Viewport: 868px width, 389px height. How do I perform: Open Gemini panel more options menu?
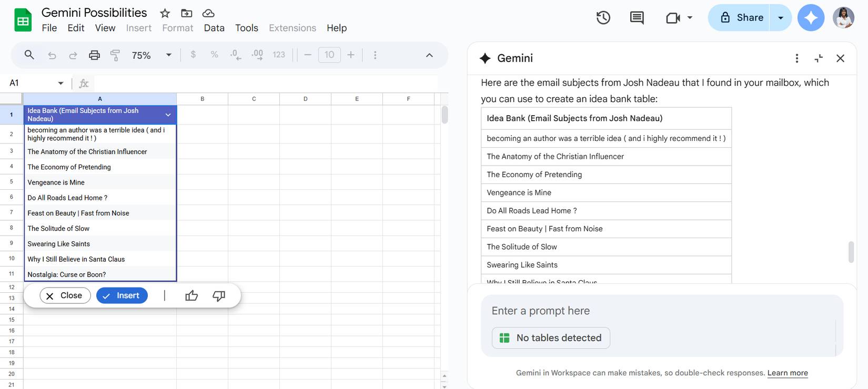pyautogui.click(x=797, y=58)
